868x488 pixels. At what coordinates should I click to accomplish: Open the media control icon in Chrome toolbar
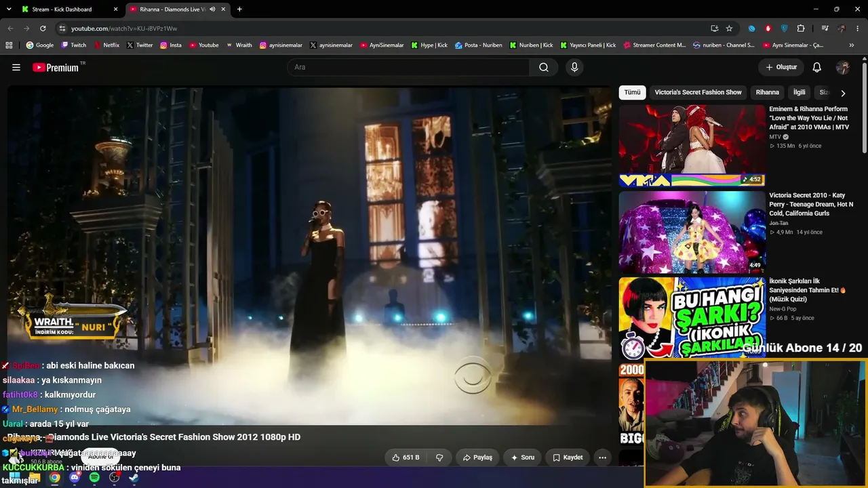(x=825, y=28)
